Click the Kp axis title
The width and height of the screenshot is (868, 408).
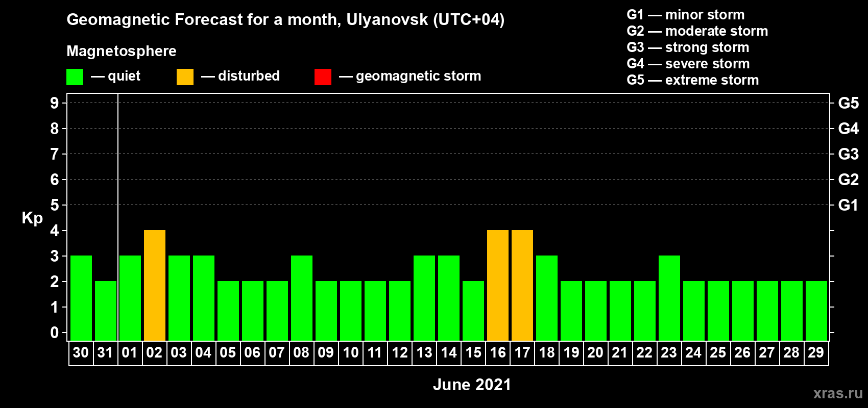32,218
